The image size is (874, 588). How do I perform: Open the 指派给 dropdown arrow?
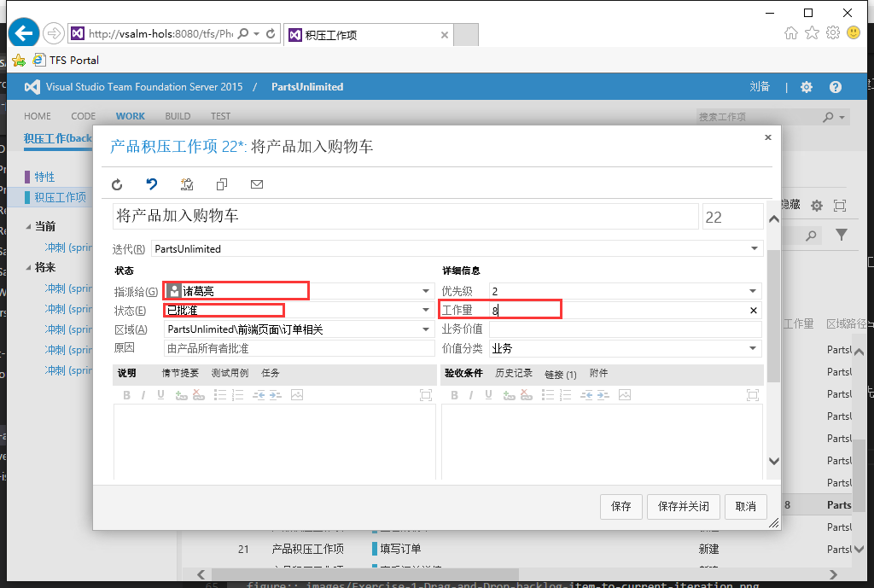[426, 291]
